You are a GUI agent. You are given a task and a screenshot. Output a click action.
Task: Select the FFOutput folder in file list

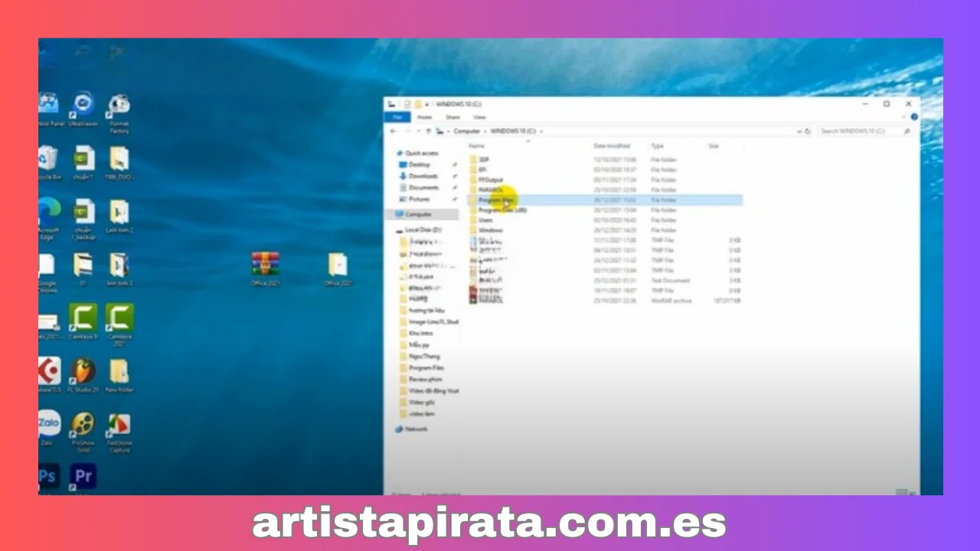coord(604,180)
